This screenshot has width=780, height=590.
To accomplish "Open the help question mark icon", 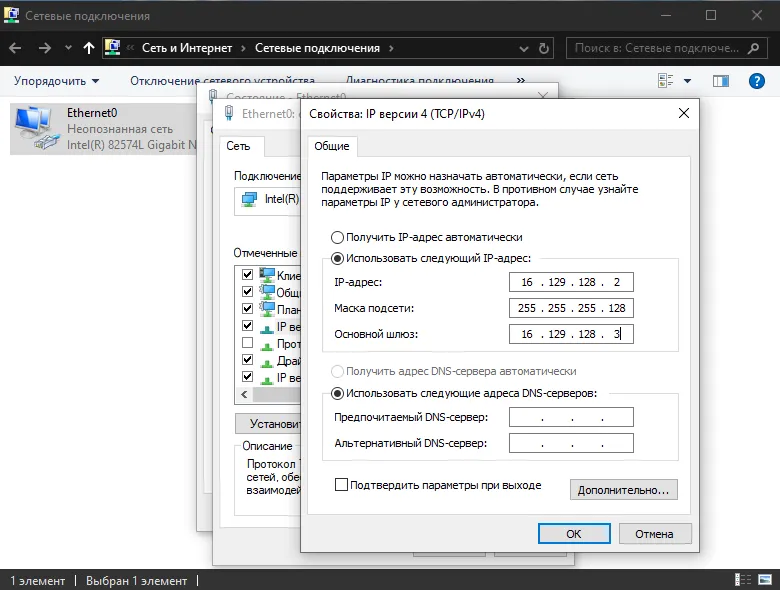I will tap(757, 81).
